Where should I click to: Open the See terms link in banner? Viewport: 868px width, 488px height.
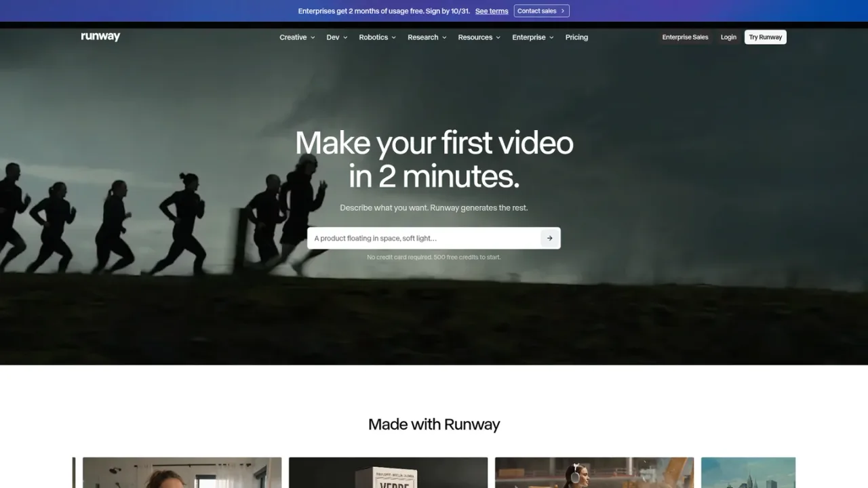[x=492, y=11]
